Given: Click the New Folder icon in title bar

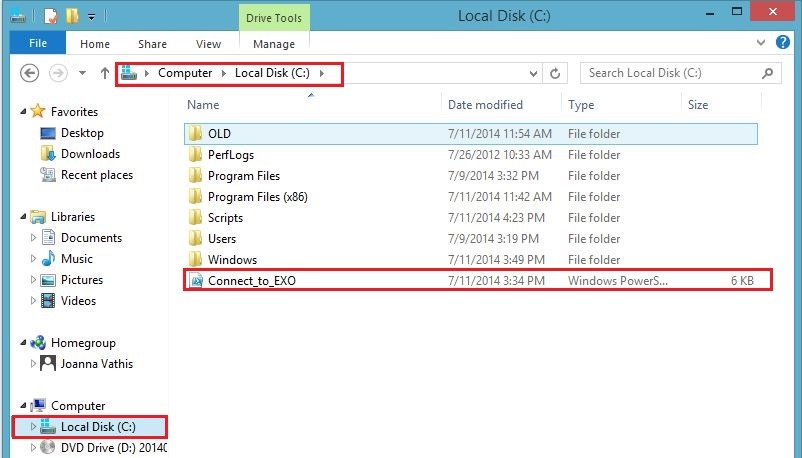Looking at the screenshot, I should [71, 16].
